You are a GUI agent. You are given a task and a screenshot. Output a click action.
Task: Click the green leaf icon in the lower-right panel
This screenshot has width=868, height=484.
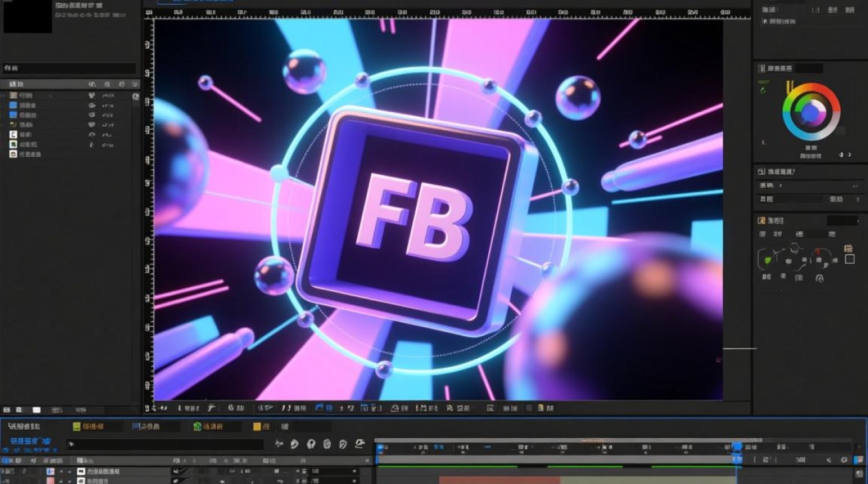tap(769, 260)
